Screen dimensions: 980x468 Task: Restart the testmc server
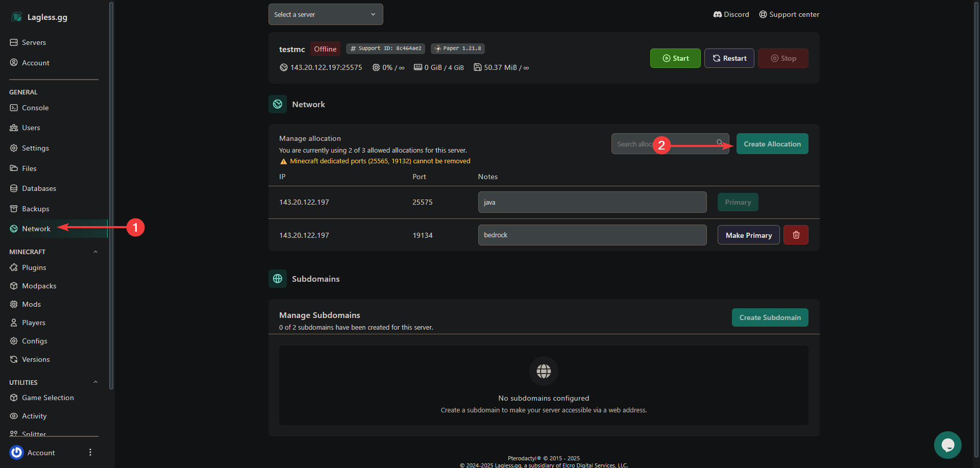click(x=729, y=58)
